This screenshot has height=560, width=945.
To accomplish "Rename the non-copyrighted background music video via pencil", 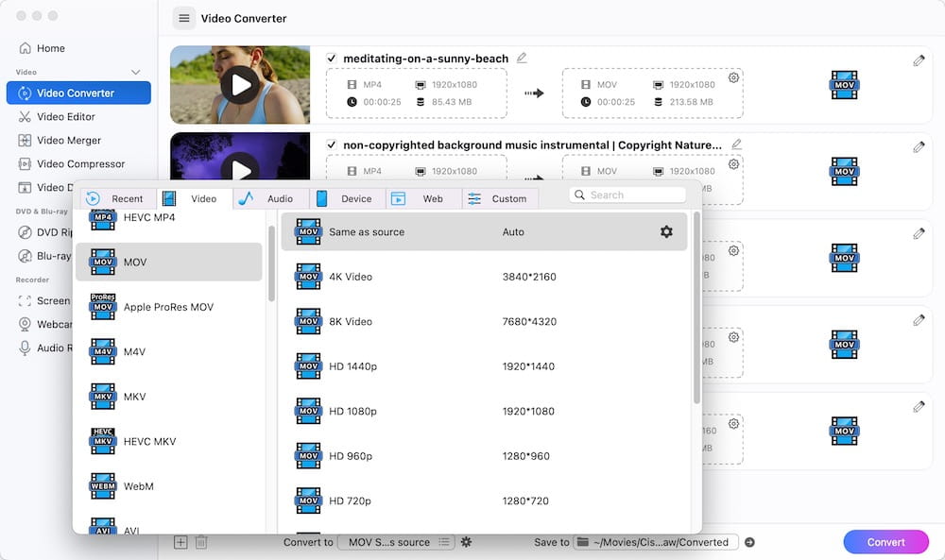I will (x=736, y=144).
